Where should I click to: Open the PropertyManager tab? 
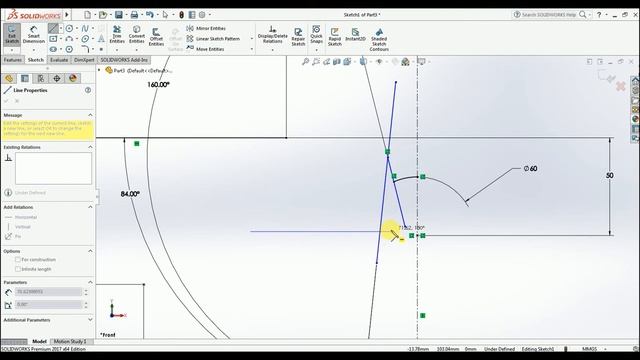pyautogui.click(x=25, y=78)
